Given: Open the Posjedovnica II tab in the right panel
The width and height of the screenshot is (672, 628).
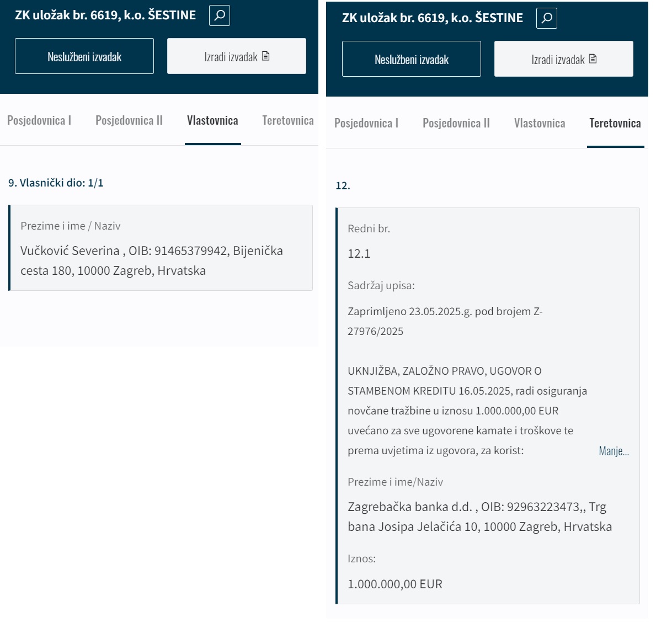Looking at the screenshot, I should (x=456, y=123).
